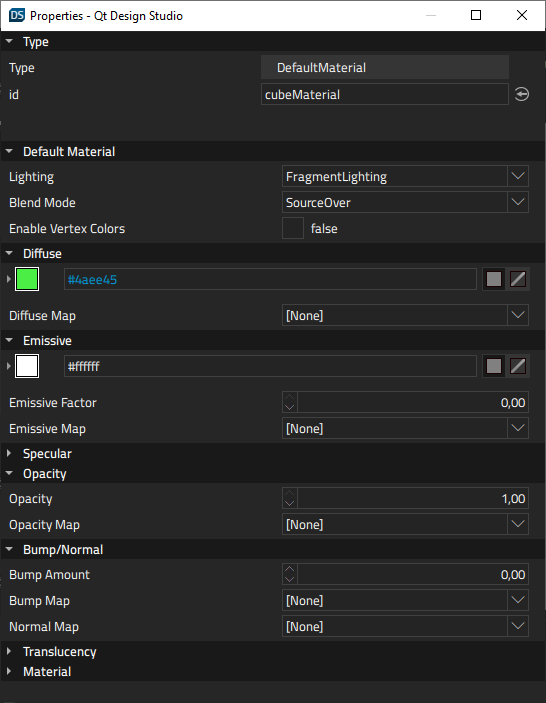The image size is (546, 703).
Task: Collapse the Diffuse section
Action: point(9,253)
